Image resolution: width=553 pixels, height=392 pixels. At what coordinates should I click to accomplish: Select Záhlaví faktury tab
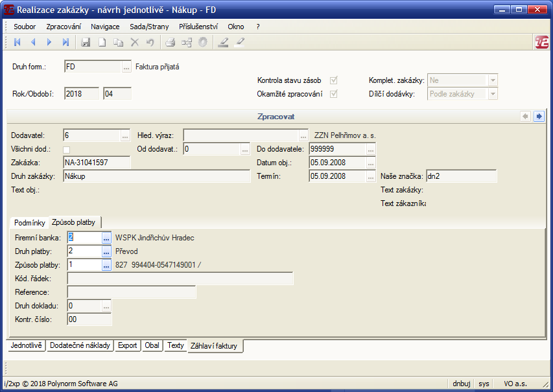[x=214, y=346]
